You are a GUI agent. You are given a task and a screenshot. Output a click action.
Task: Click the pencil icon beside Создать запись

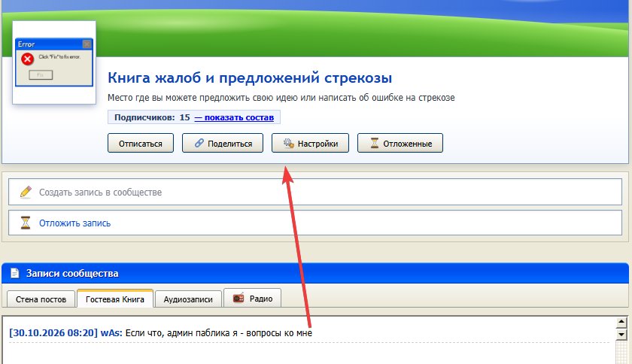point(26,192)
